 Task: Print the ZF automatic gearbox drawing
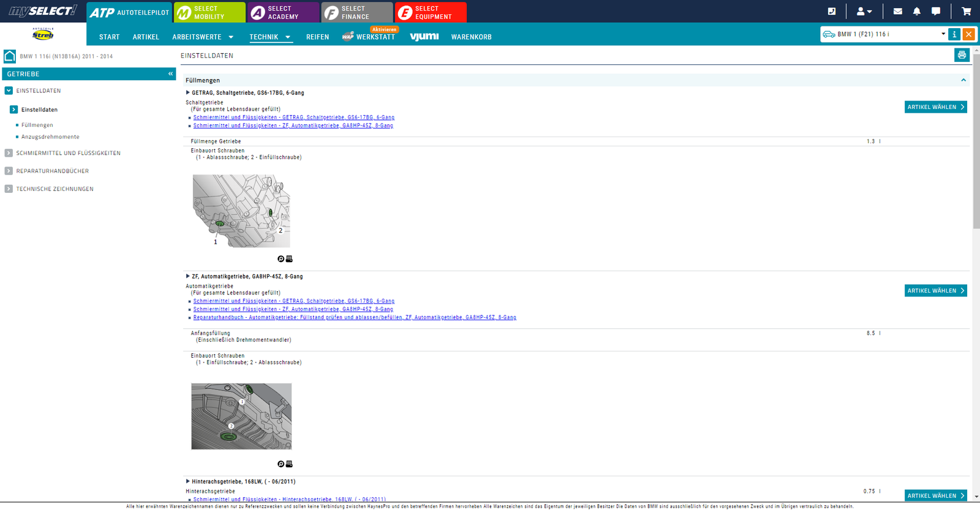(289, 464)
